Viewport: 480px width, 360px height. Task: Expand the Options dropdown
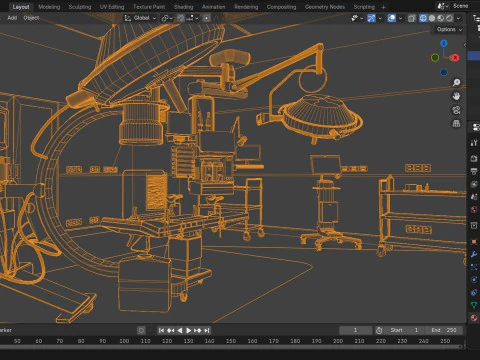click(449, 30)
